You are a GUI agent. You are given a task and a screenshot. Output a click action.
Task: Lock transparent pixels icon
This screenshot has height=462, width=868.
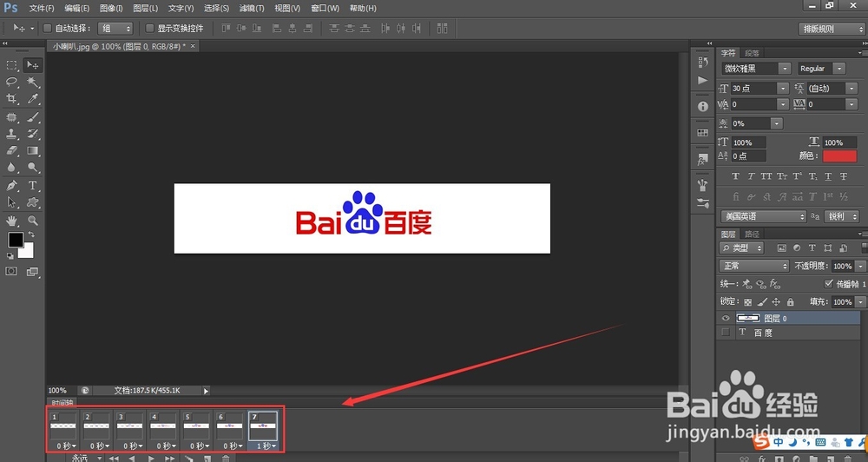[748, 302]
